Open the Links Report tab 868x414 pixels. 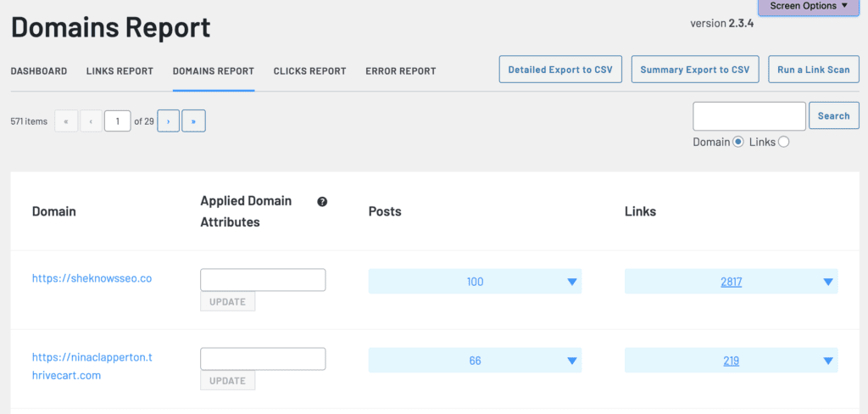[120, 71]
